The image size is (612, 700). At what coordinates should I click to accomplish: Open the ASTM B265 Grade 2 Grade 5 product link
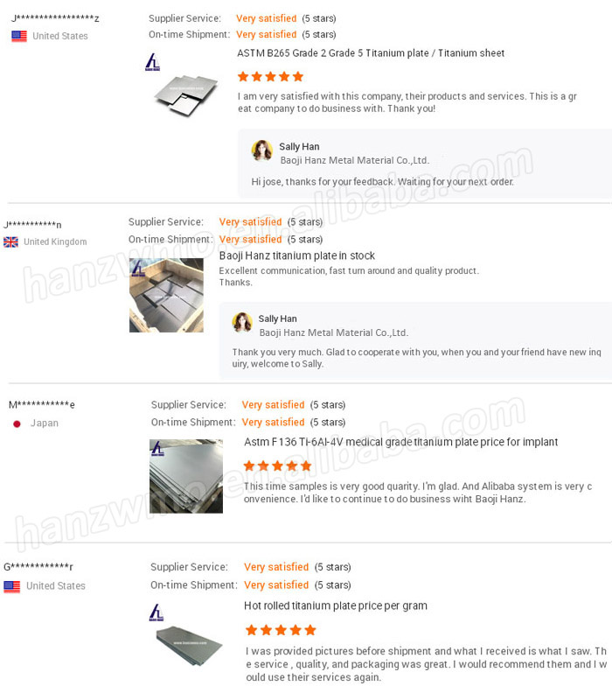pos(371,53)
